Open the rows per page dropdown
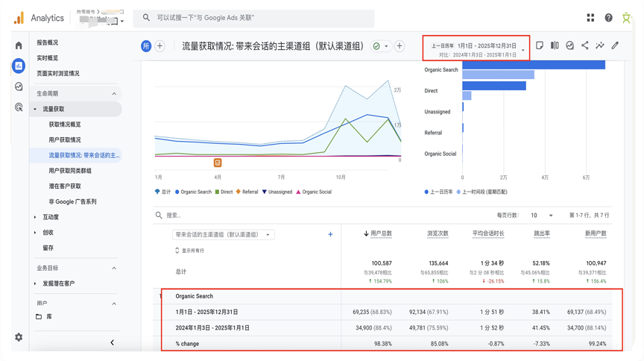 541,216
